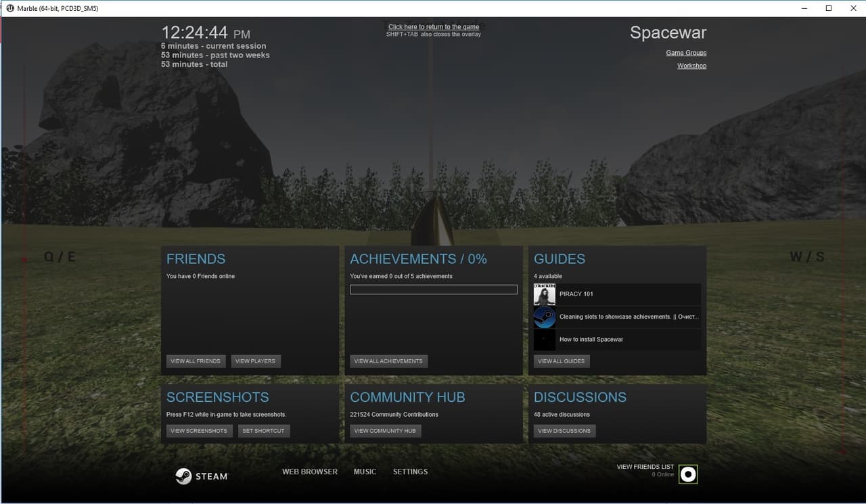
Task: Open the Workshop link
Action: click(x=691, y=66)
